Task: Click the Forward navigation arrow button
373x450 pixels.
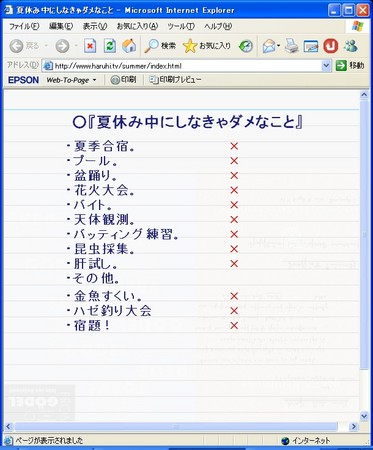Action: coord(62,46)
